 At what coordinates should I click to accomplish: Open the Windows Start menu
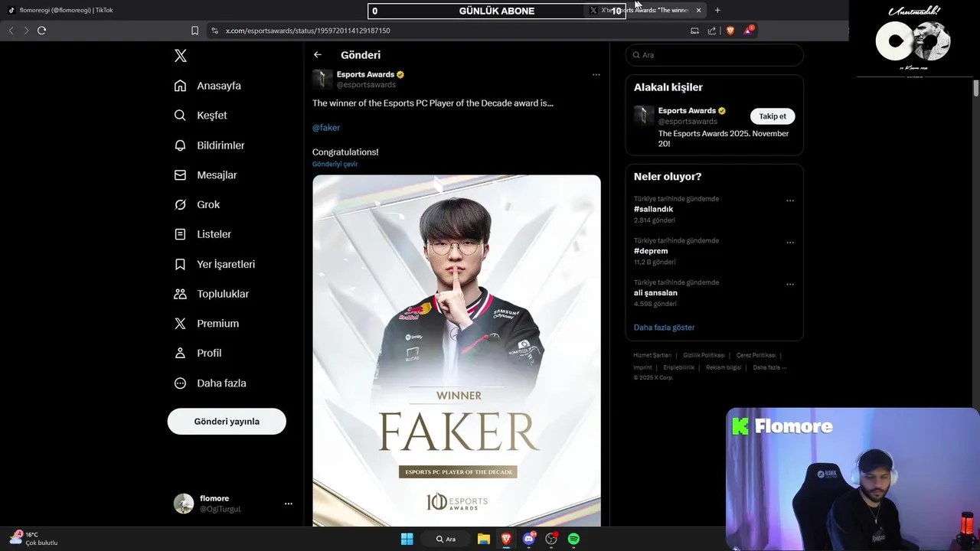tap(407, 539)
